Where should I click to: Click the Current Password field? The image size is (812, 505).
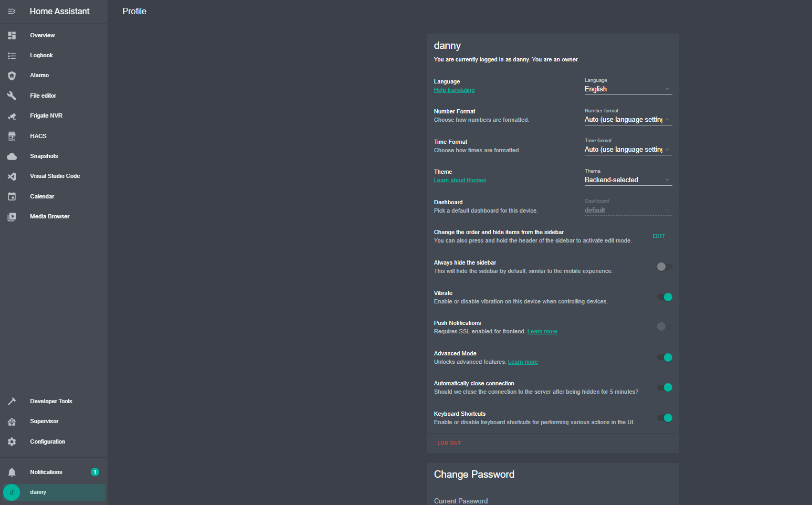pos(553,501)
